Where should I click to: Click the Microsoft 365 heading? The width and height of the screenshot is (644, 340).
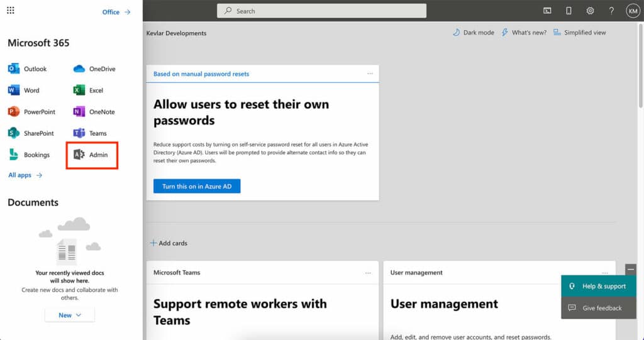click(38, 43)
